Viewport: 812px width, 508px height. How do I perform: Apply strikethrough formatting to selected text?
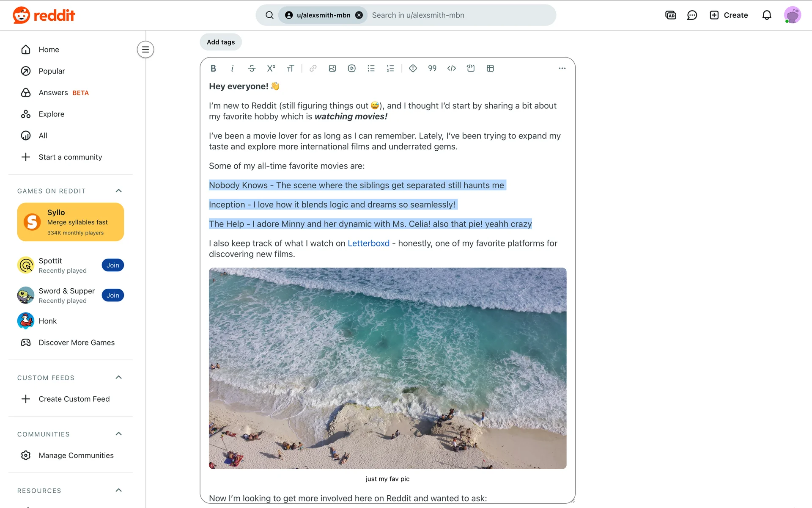[x=252, y=68]
